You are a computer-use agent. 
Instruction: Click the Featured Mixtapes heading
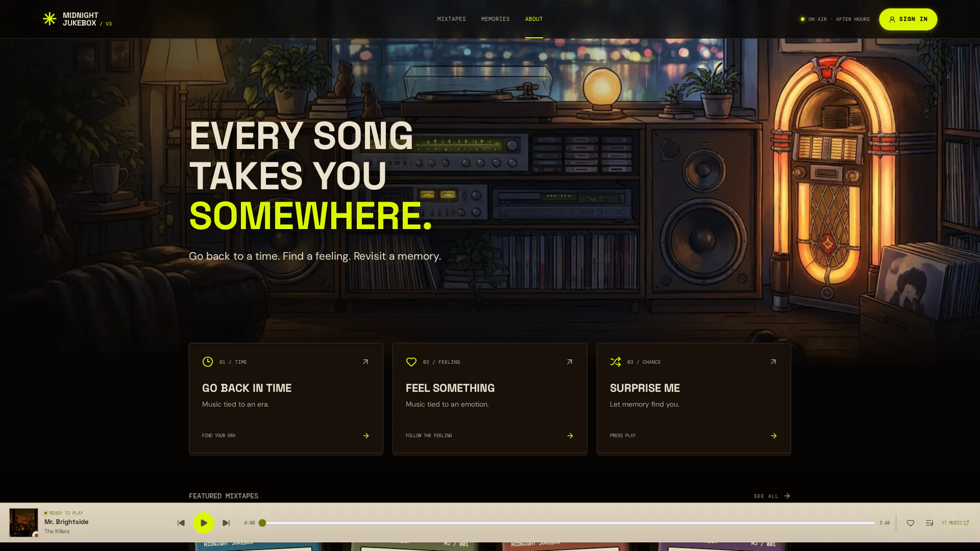224,496
